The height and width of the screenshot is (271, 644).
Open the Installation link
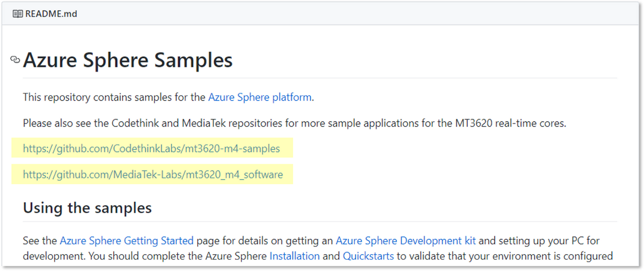coord(295,256)
